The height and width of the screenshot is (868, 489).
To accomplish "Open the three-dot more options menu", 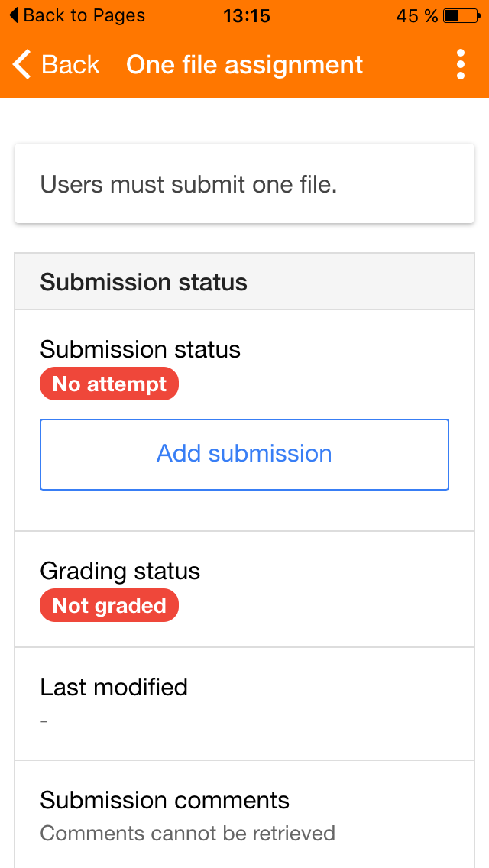I will coord(460,65).
